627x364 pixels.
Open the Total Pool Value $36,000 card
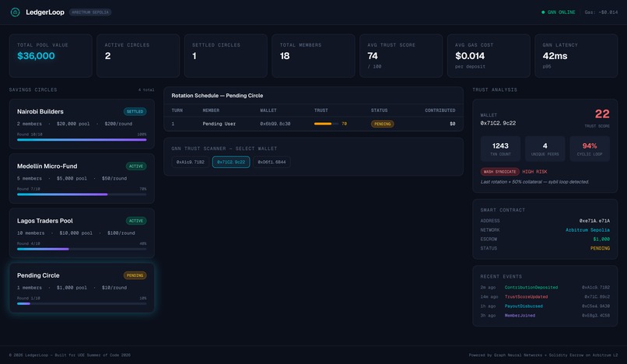point(51,55)
